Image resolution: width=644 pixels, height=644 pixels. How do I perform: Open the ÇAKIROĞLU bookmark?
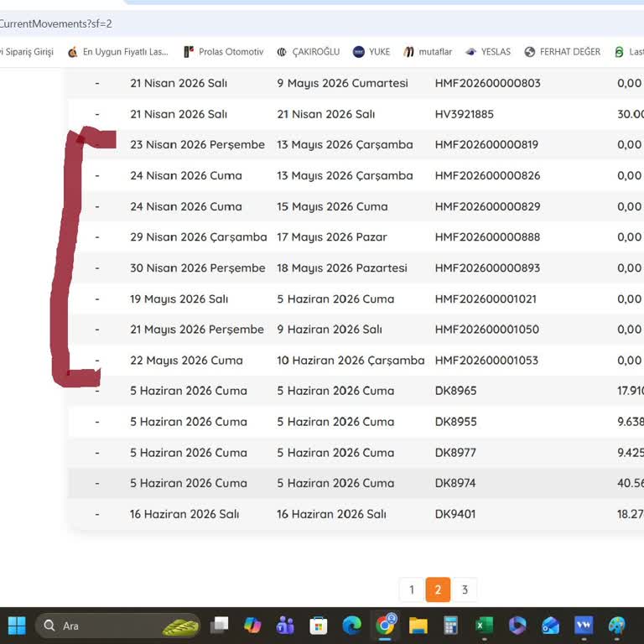click(309, 52)
